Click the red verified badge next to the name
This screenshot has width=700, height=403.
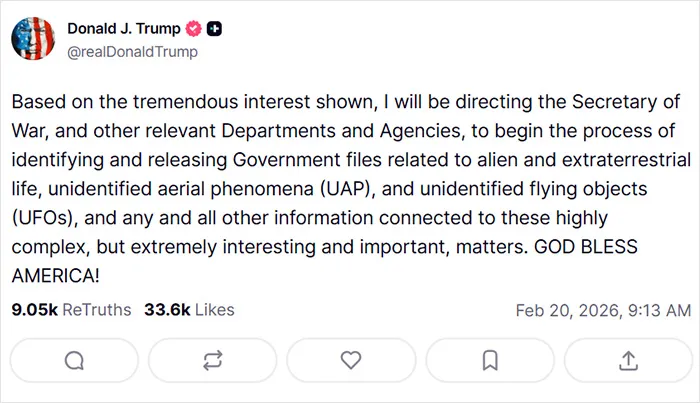(x=193, y=29)
